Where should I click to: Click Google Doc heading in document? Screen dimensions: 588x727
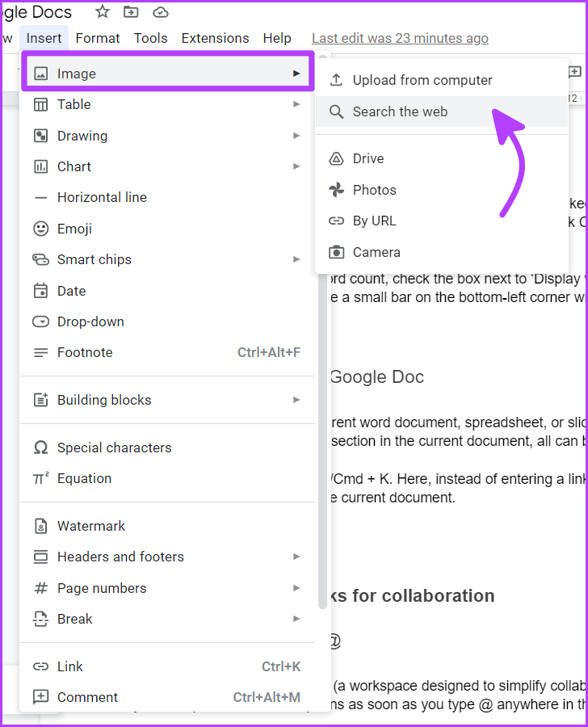pos(377,377)
